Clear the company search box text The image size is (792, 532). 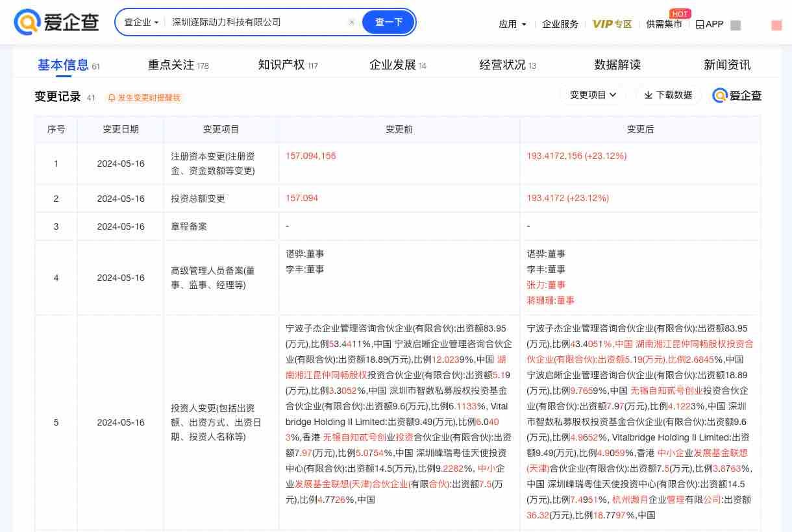(x=352, y=22)
